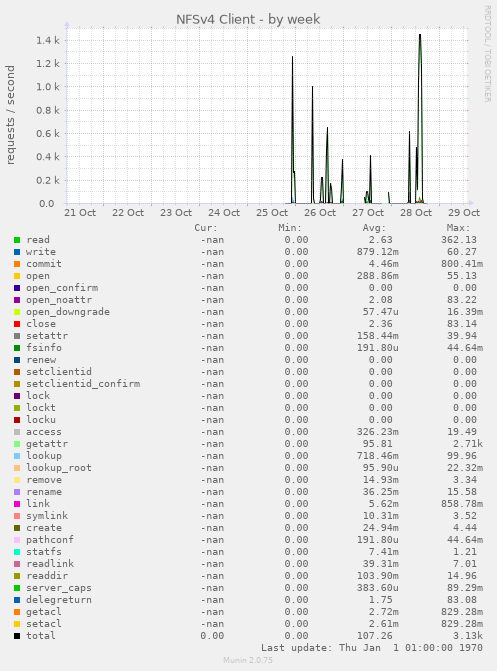Click the statfs legend label
This screenshot has width=497, height=671.
click(x=44, y=552)
